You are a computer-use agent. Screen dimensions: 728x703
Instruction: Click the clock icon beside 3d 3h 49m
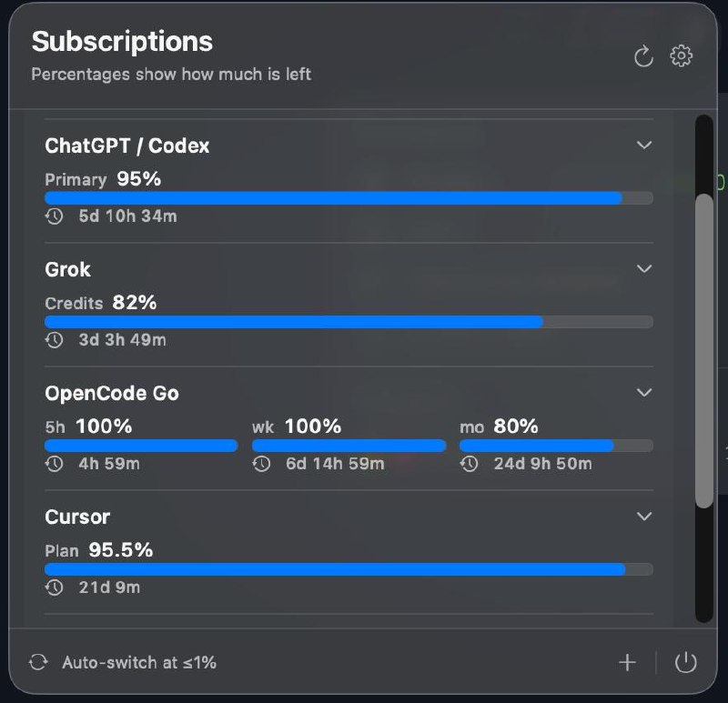[55, 340]
